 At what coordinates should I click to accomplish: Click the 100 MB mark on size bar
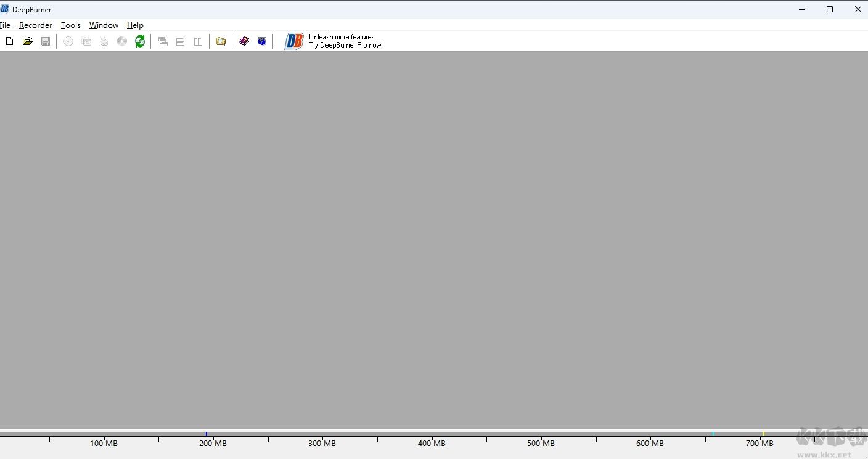click(104, 444)
